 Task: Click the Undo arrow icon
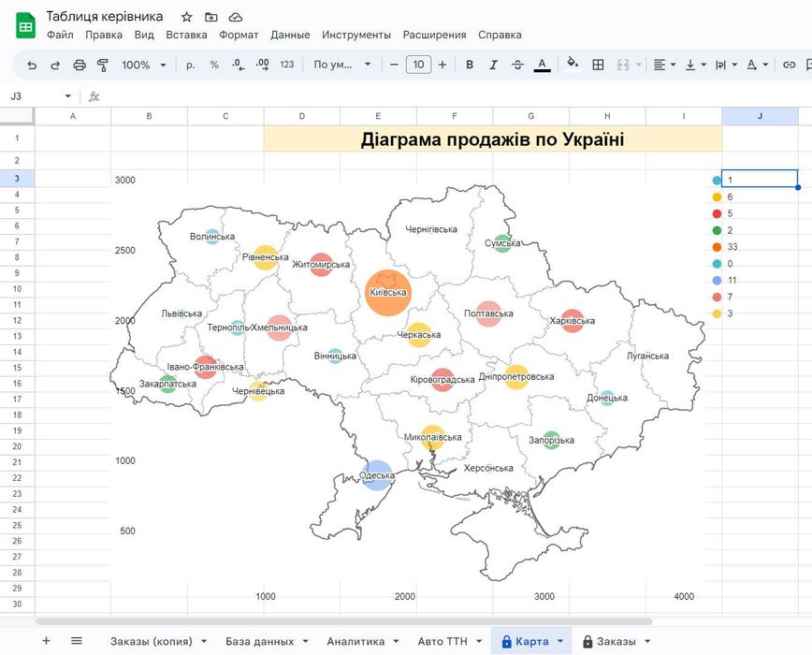[x=32, y=65]
